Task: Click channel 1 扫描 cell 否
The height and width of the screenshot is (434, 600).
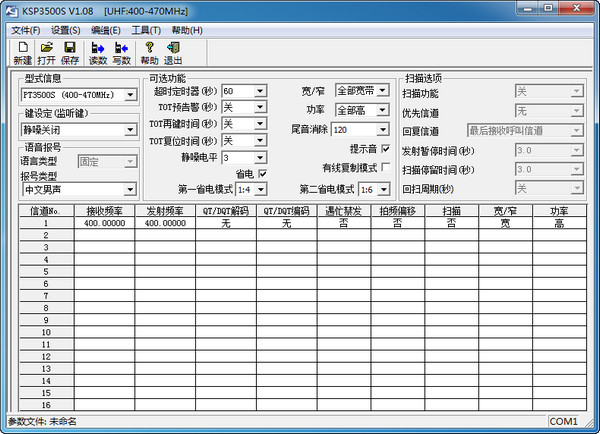Action: [452, 223]
